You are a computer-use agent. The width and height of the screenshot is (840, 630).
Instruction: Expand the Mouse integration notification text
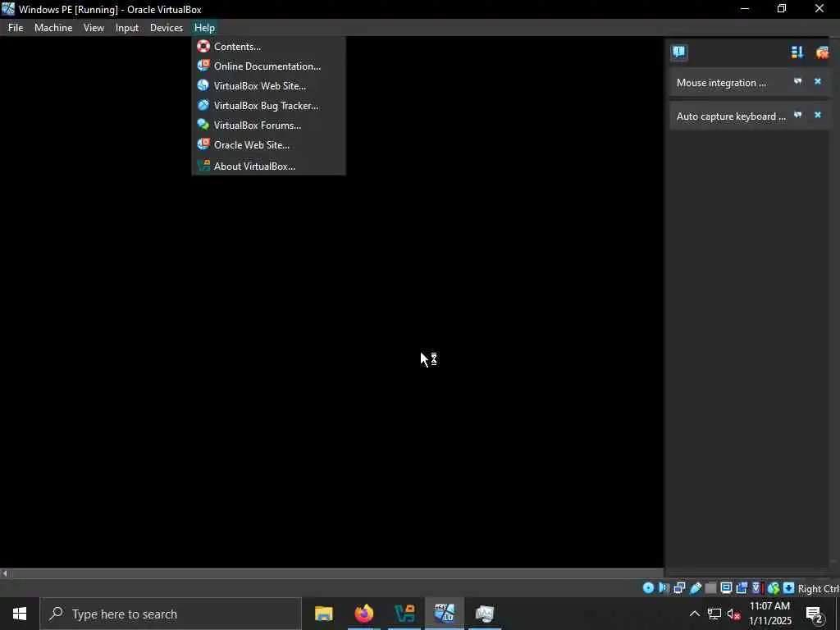click(721, 83)
